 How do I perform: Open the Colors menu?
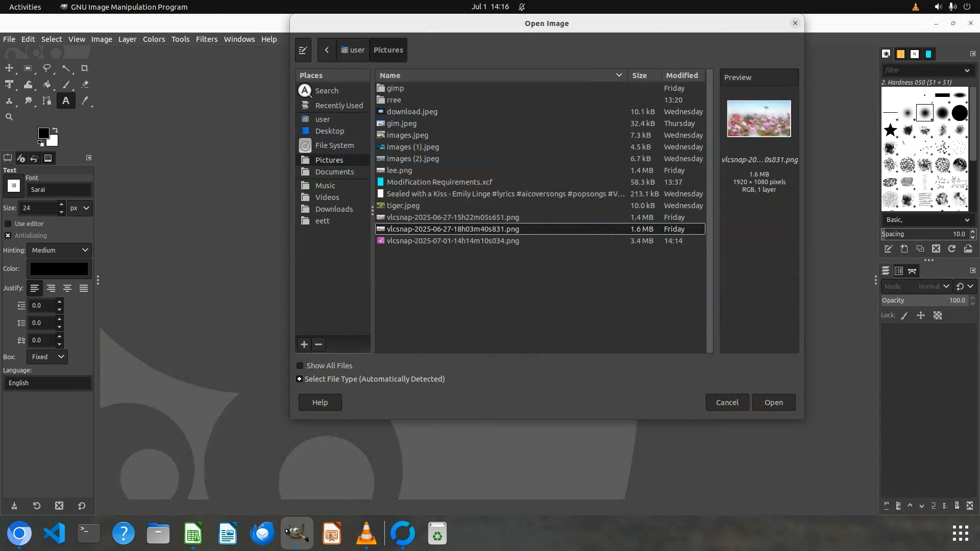tap(154, 39)
